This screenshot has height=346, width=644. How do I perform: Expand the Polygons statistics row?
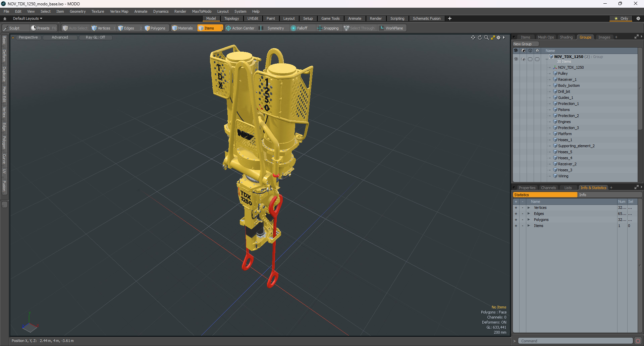(529, 220)
